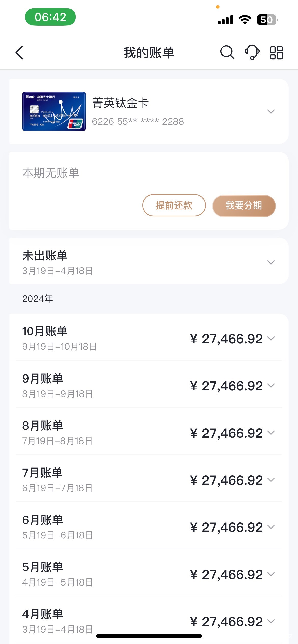Expand the 10月账单 chevron
Viewport: 298px width, 644px height.
point(271,338)
